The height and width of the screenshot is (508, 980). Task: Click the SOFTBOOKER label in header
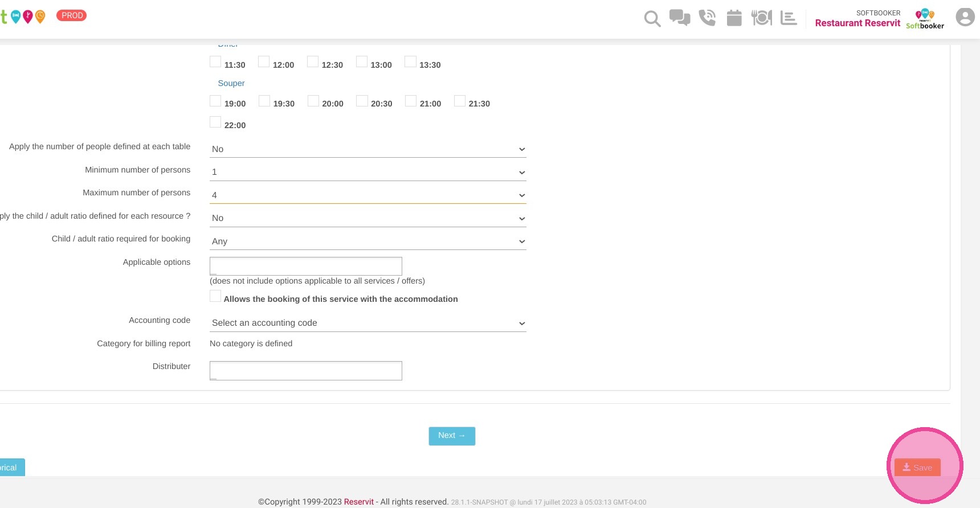pyautogui.click(x=879, y=13)
